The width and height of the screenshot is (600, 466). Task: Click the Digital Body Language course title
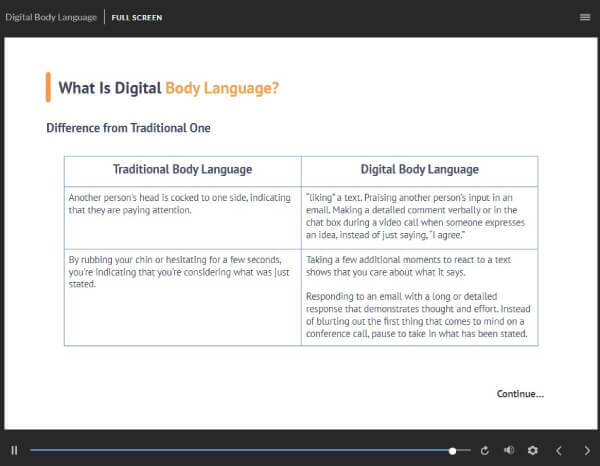[x=51, y=18]
